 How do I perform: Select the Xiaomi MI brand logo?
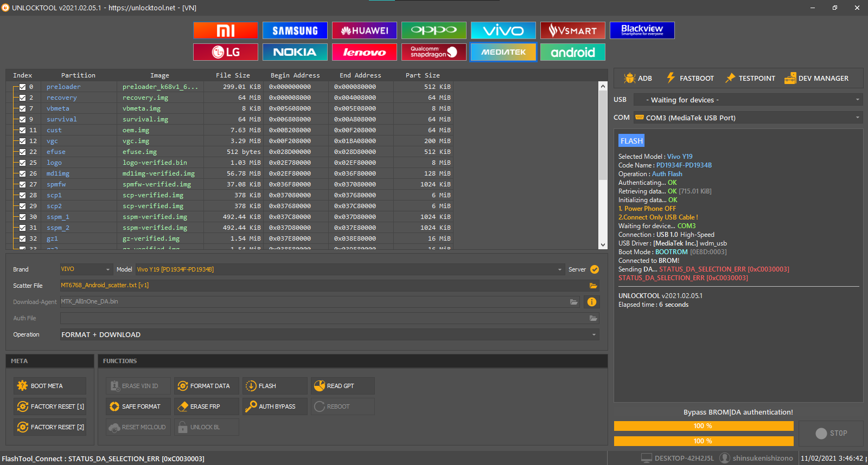(x=226, y=30)
